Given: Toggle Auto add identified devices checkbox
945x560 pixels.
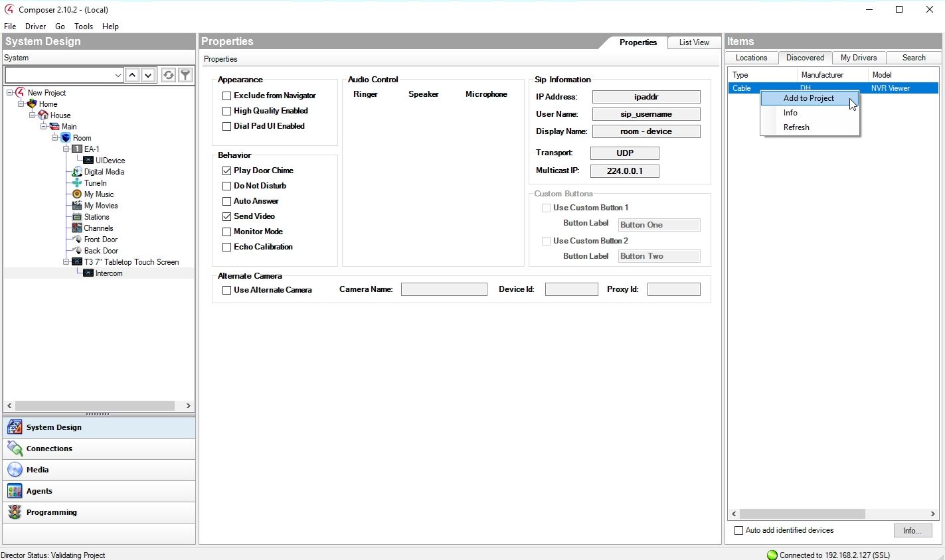Looking at the screenshot, I should [738, 530].
